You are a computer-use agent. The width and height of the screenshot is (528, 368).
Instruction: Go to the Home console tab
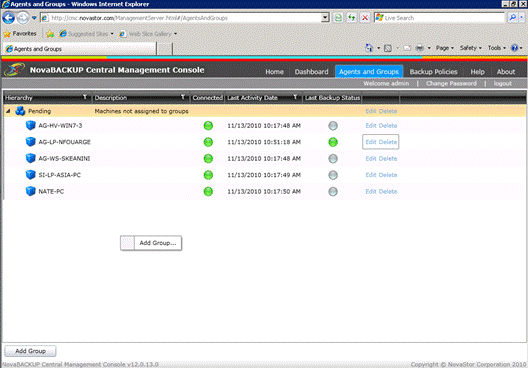click(x=274, y=72)
